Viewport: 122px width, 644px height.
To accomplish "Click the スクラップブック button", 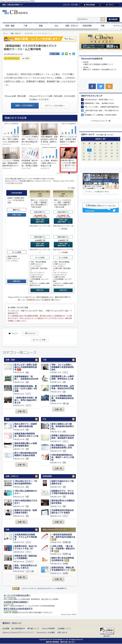I will coord(12,58).
